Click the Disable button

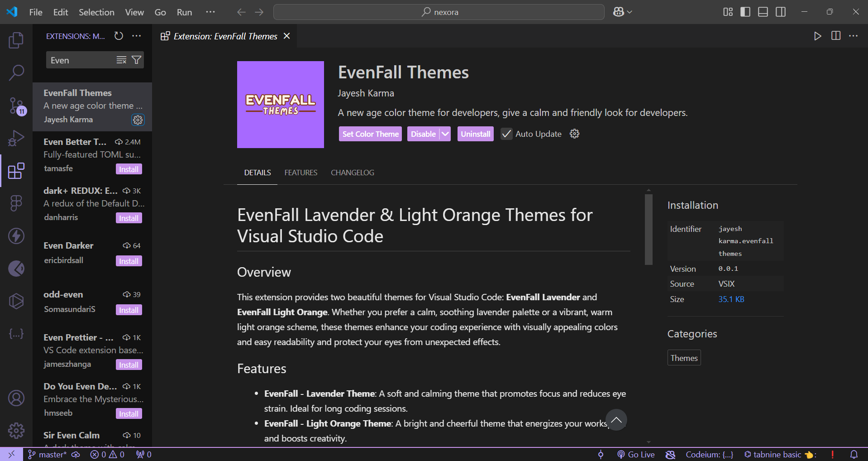click(x=423, y=134)
